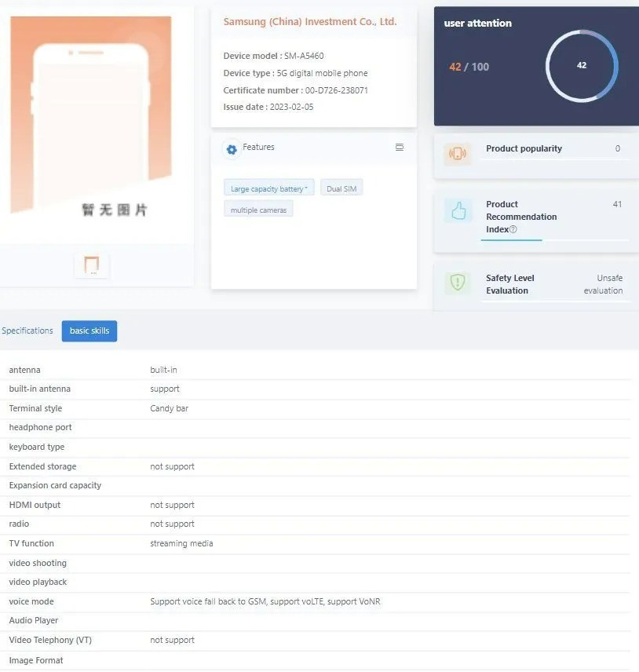This screenshot has height=672, width=639.
Task: Switch to the Specifications tab
Action: (x=27, y=331)
